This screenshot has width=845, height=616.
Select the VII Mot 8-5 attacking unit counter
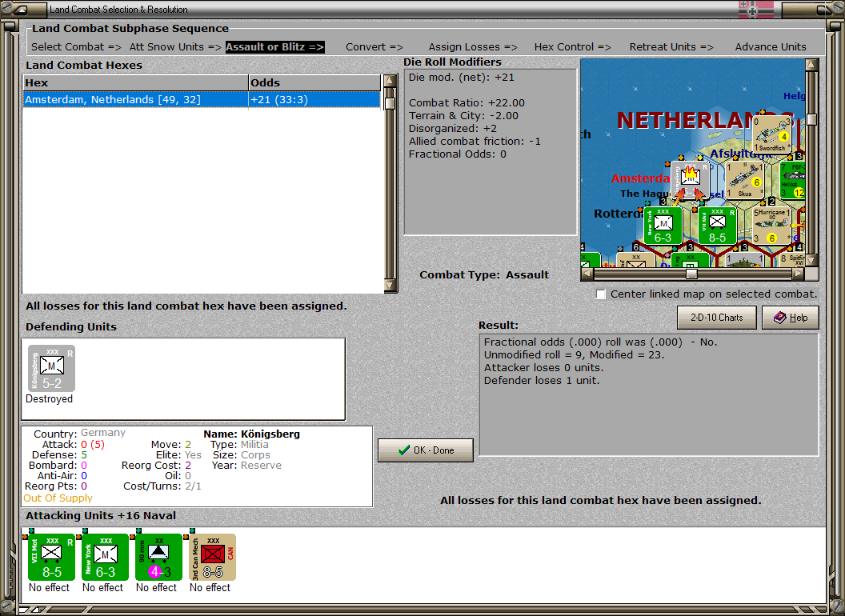click(51, 558)
